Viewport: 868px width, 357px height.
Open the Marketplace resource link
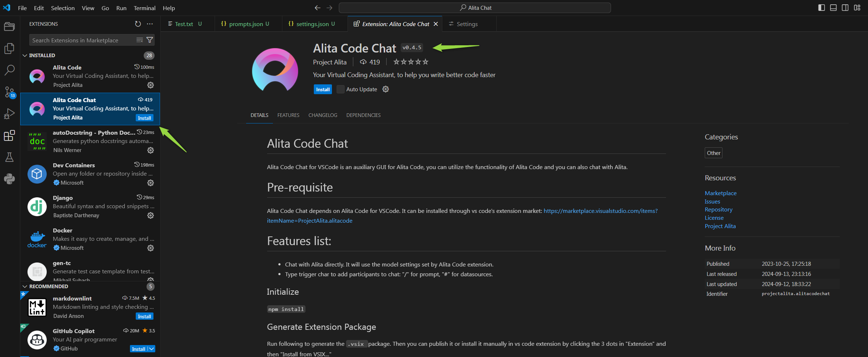[720, 193]
